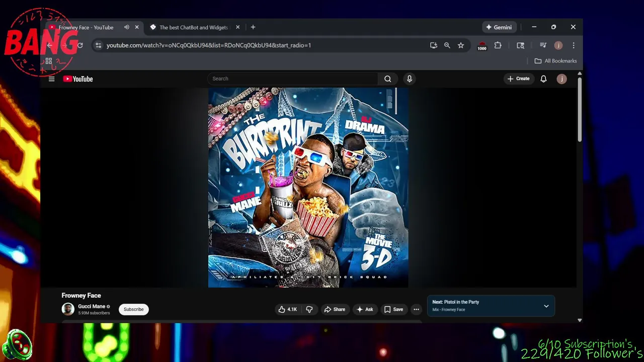Subscribe to Gucci Mane channel
The image size is (644, 362).
tap(134, 309)
